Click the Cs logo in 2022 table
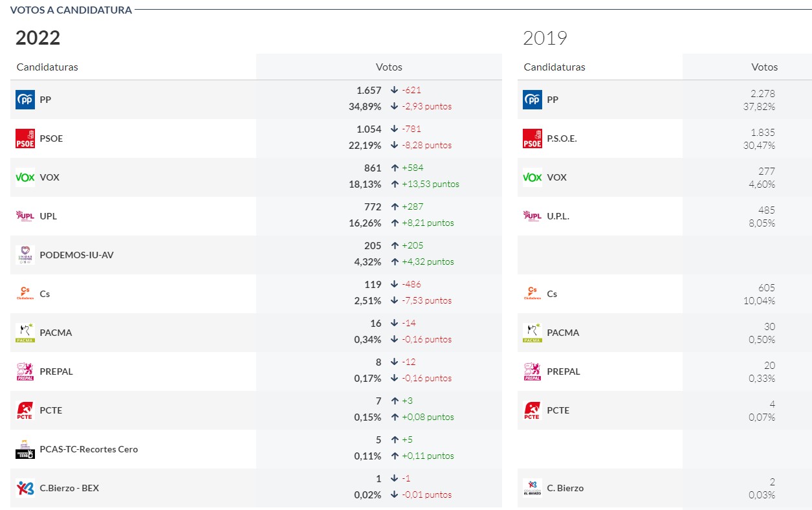 [x=25, y=294]
